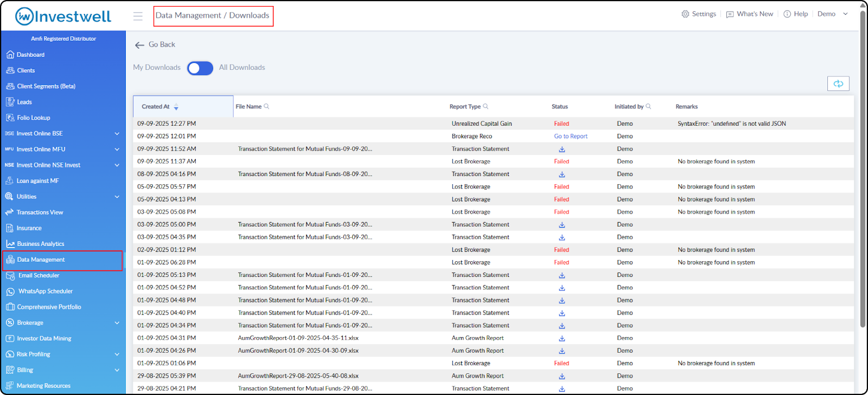Click the page vertical scrollbar
868x395 pixels.
pyautogui.click(x=863, y=168)
